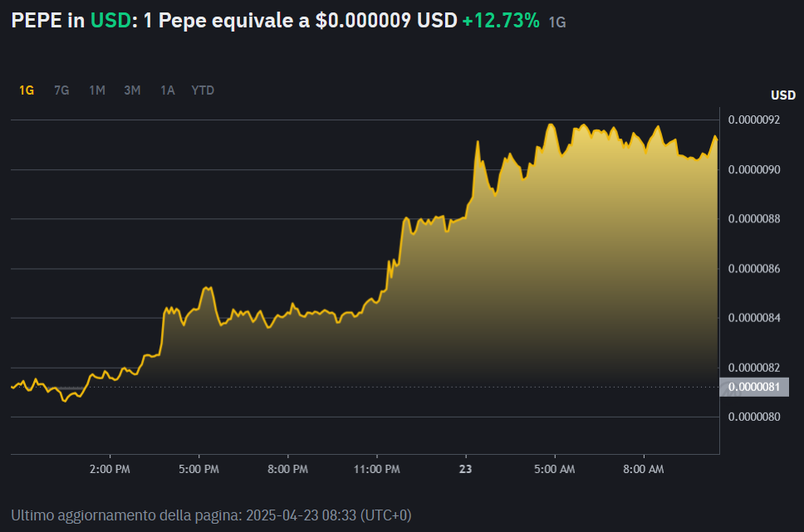
Task: Click the 5:00 PM time axis label
Action: [199, 469]
